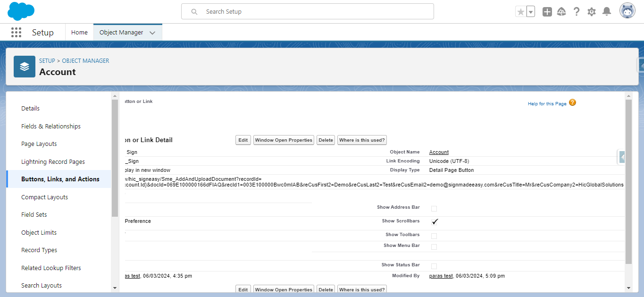Open Search Layouts in the sidebar
This screenshot has height=297, width=644.
click(x=42, y=286)
